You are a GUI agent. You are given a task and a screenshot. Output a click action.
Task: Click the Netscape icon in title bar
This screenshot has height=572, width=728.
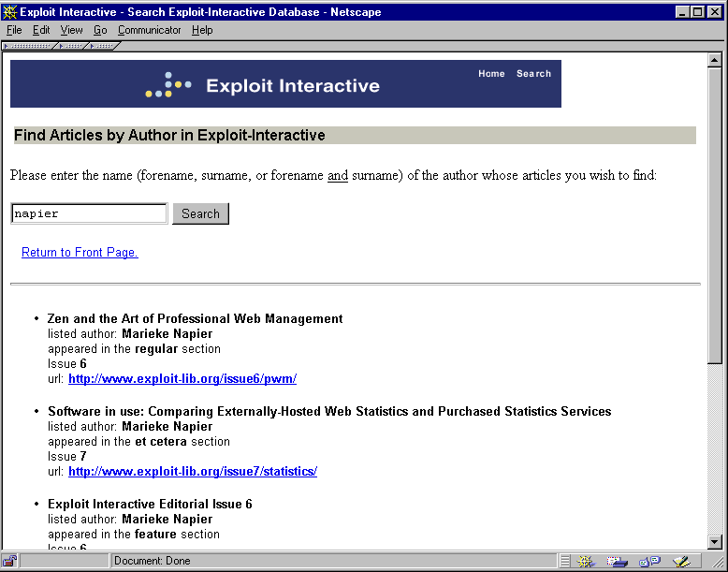coord(9,11)
